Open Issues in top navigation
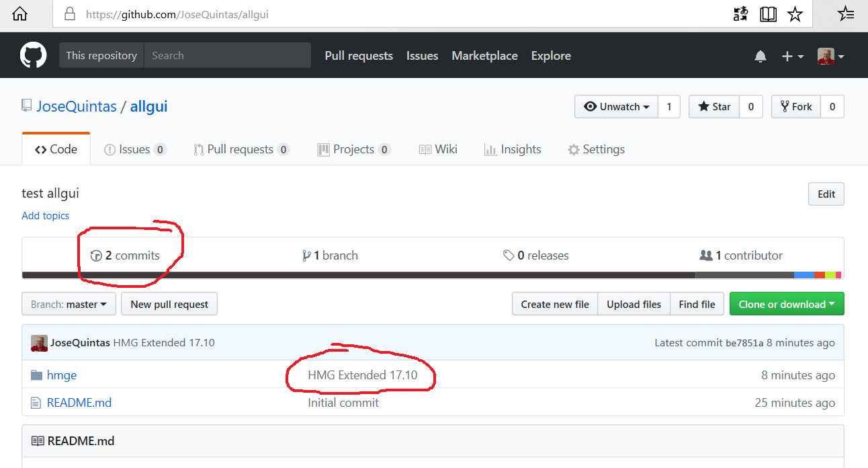Viewport: 868px width, 468px height. click(422, 56)
